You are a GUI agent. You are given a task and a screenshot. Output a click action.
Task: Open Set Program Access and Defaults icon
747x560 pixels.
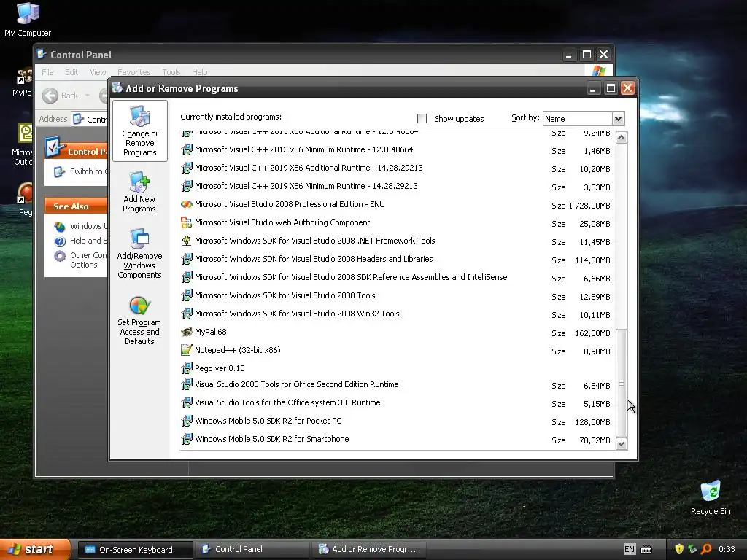point(139,320)
